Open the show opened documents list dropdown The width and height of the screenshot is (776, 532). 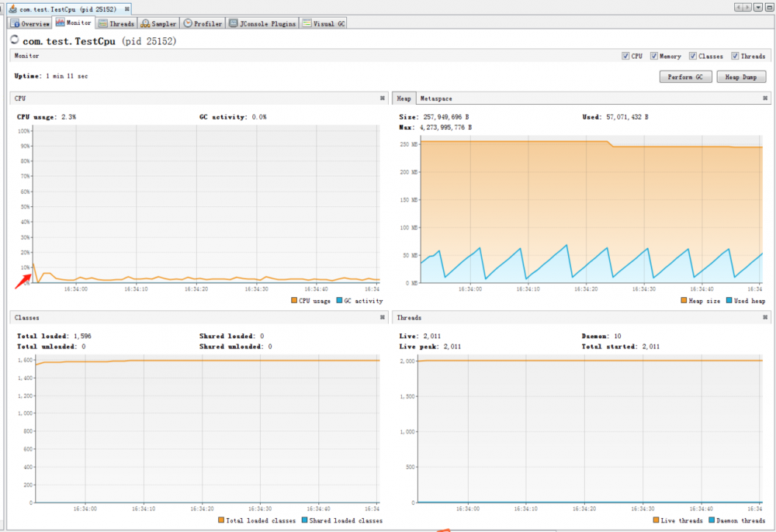(x=758, y=8)
